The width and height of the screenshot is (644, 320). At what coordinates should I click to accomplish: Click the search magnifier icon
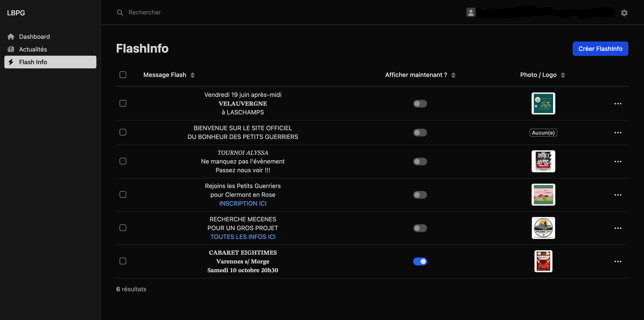(x=120, y=12)
